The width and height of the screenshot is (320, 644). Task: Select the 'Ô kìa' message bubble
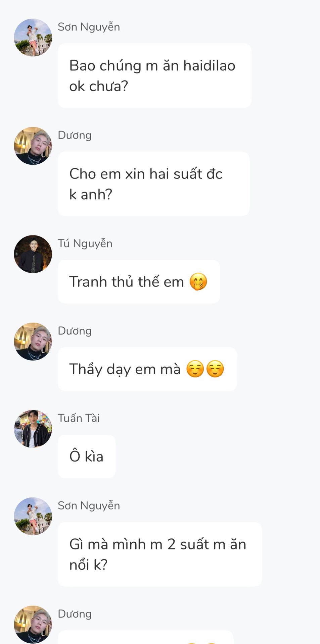pos(86,457)
